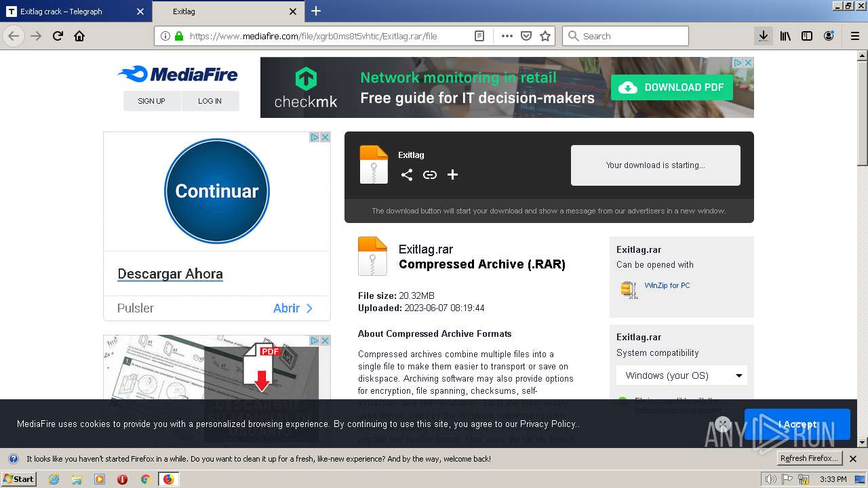Open Windows Explorer from taskbar
868x488 pixels.
(77, 479)
